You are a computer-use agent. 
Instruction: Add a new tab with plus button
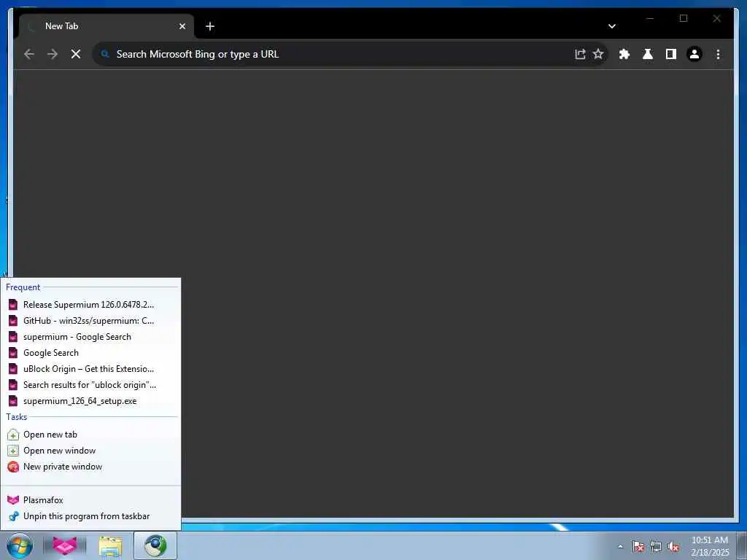210,26
